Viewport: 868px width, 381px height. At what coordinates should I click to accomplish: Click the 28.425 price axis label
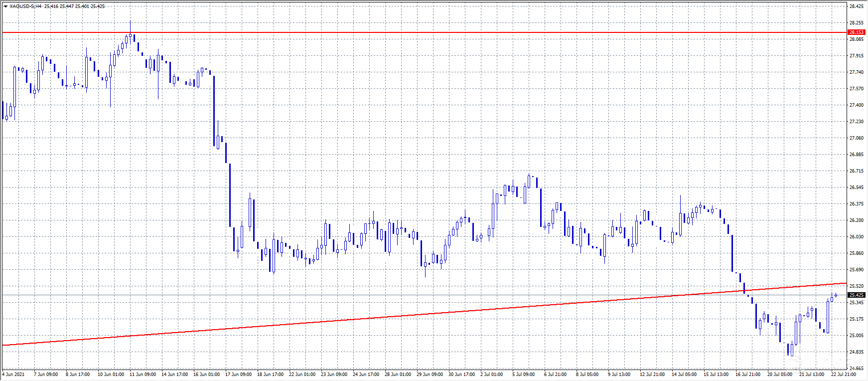pyautogui.click(x=857, y=6)
